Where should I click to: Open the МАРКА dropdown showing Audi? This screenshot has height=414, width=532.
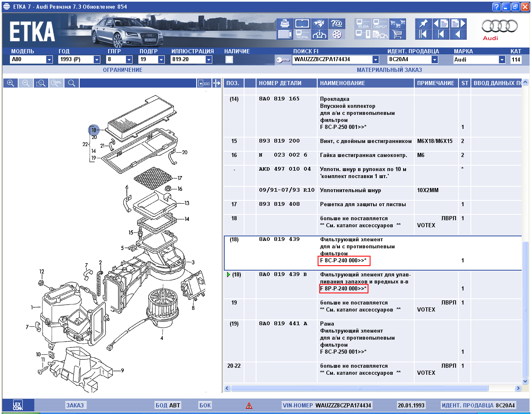pos(502,59)
